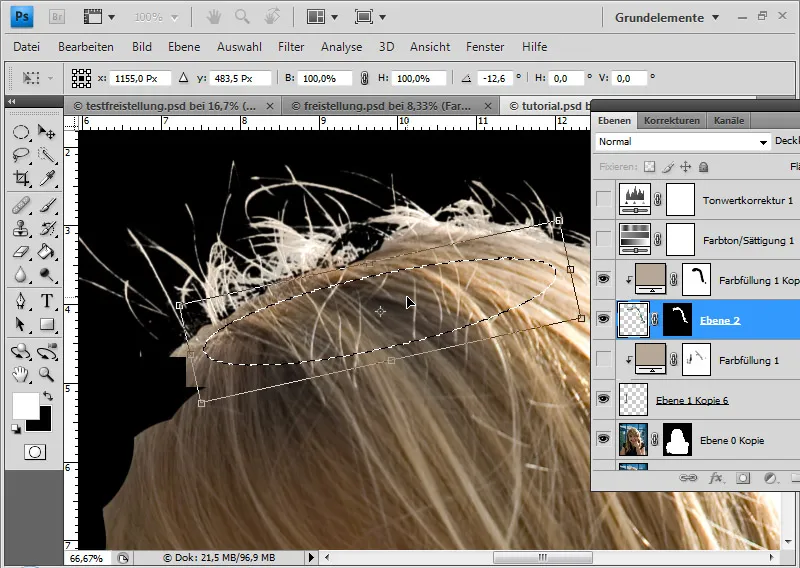Screen dimensions: 800x568
Task: Toggle the maintain aspect ratio link
Action: pos(364,78)
